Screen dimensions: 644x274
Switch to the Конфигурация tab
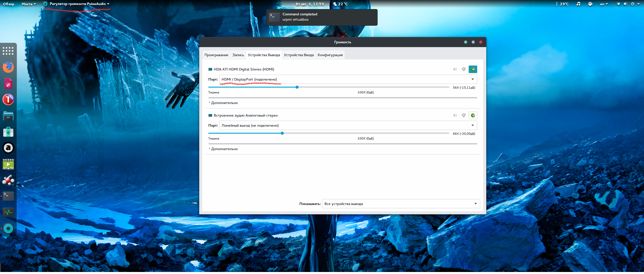coord(330,55)
